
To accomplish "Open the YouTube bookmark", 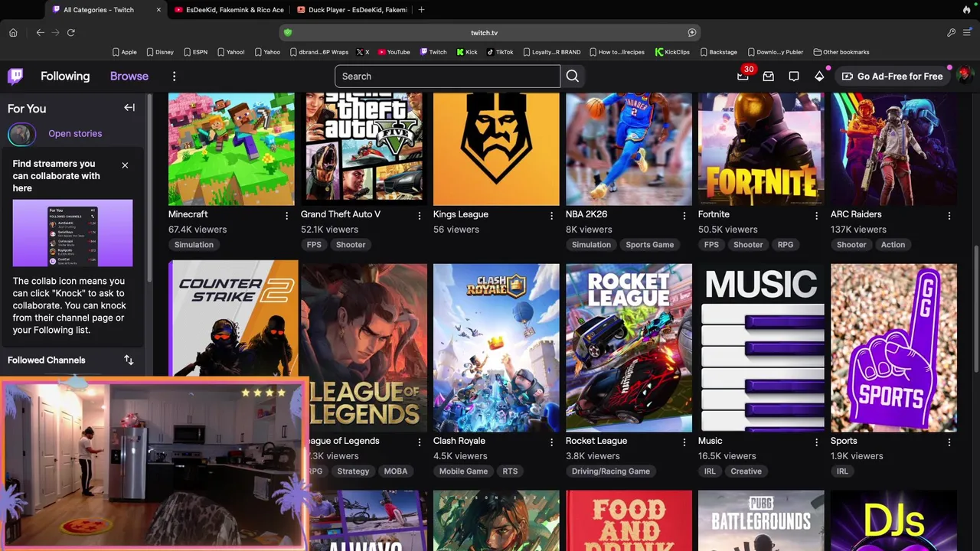I will coord(394,52).
